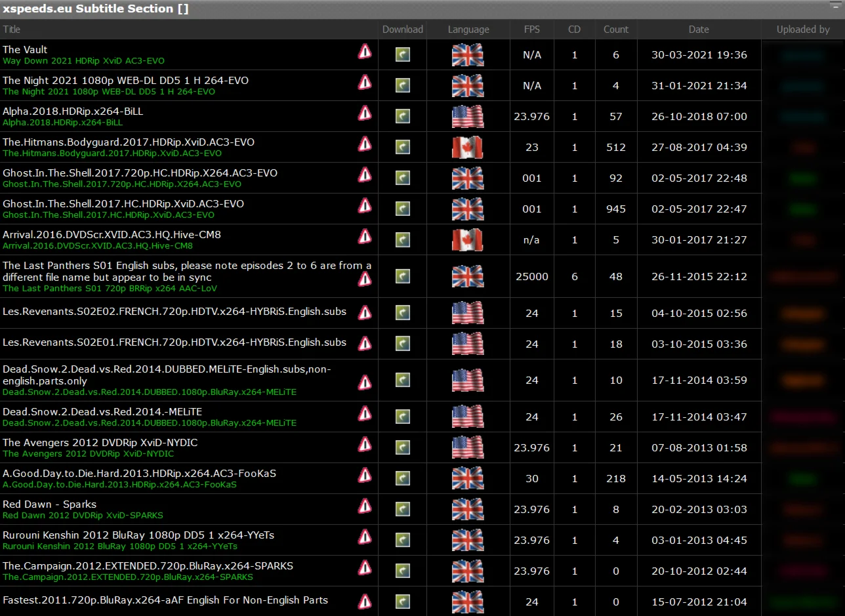
Task: Download Fastest.2011.720p.BluRay subtitle
Action: coord(403,601)
